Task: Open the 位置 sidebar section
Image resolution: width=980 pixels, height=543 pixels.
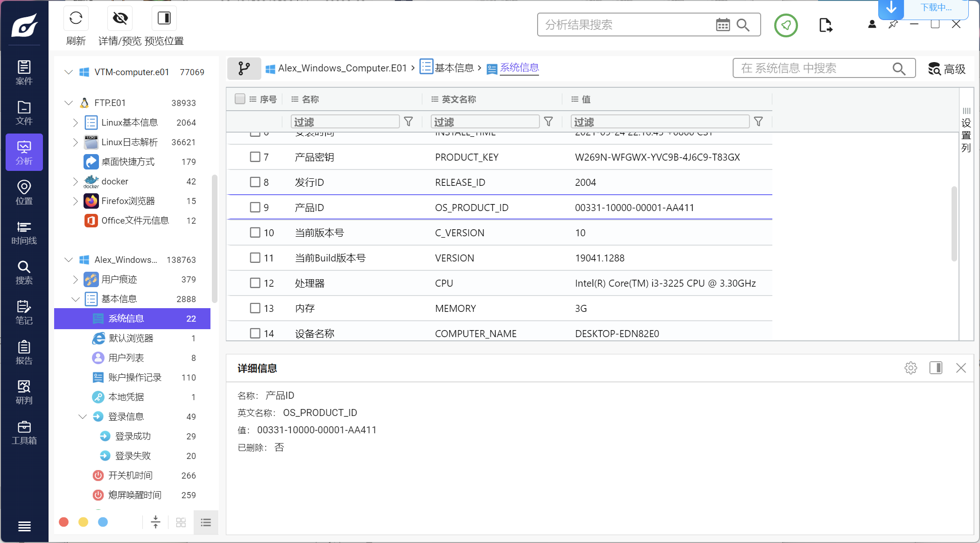Action: pos(24,192)
